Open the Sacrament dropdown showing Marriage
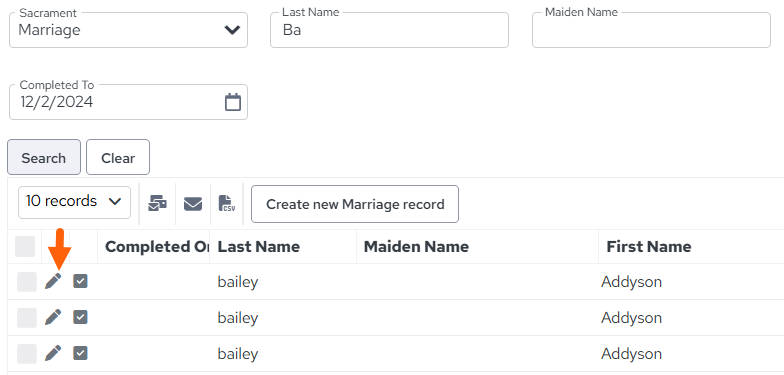Screen dimensions: 784x375 click(128, 30)
